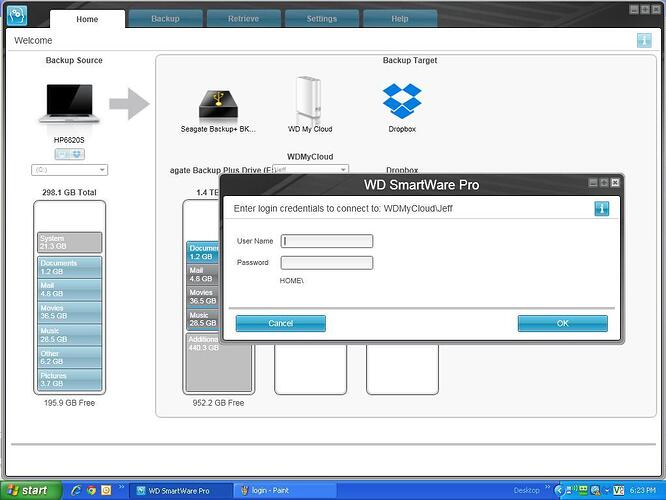Click the "952.2 GB Free" label

point(218,403)
